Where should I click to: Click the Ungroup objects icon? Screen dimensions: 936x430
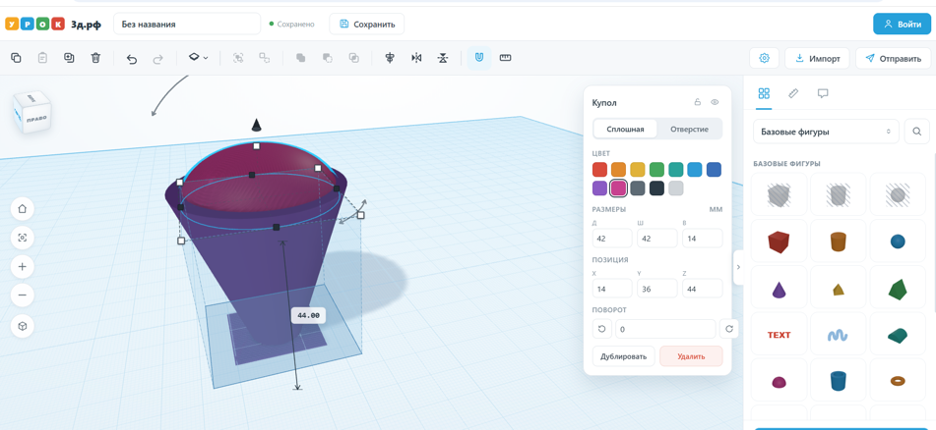coord(264,58)
